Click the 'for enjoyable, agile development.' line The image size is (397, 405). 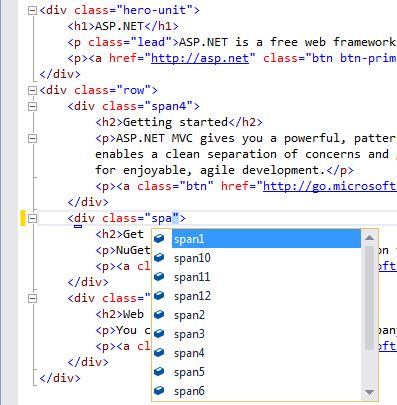224,170
